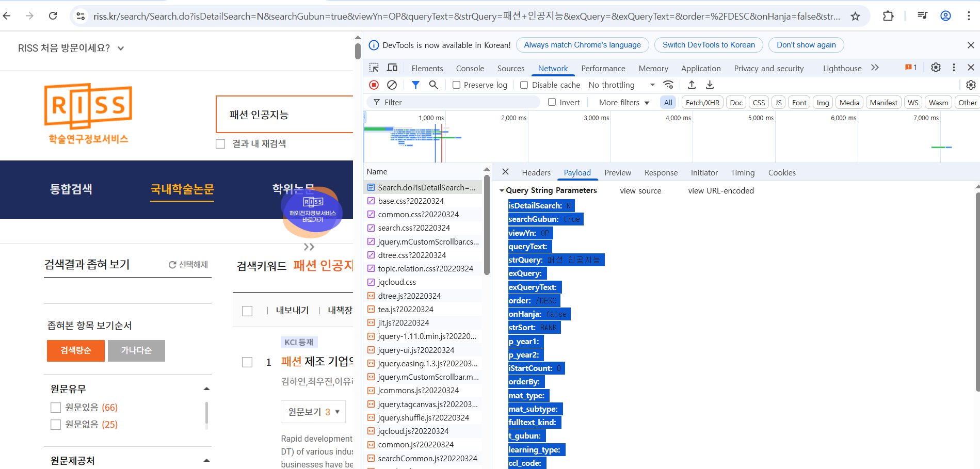Image resolution: width=980 pixels, height=469 pixels.
Task: Open the media control icon in browser toolbar
Action: click(x=922, y=16)
